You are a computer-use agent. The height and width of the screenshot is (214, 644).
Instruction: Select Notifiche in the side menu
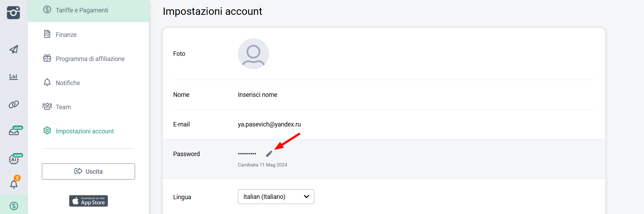pos(68,83)
